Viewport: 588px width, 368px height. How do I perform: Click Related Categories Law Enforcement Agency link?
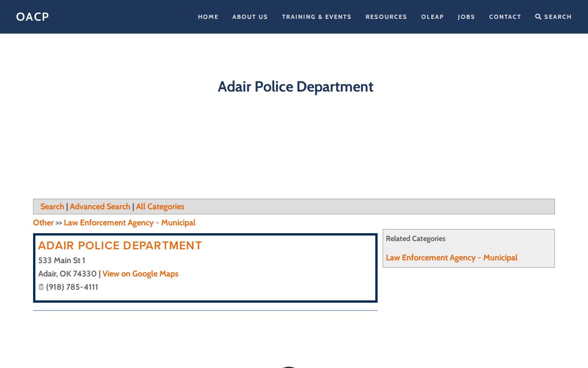pyautogui.click(x=452, y=258)
